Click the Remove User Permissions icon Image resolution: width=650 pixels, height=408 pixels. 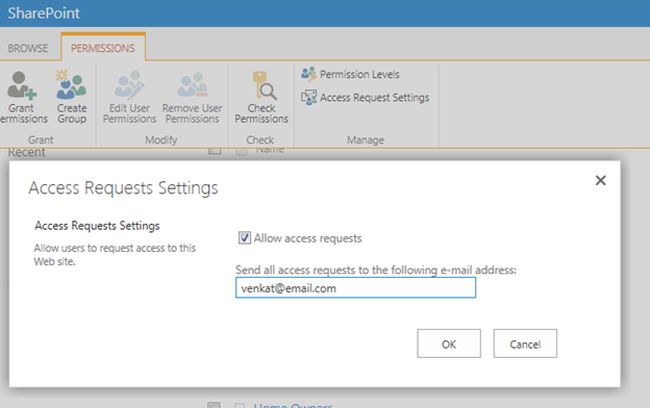[191, 85]
